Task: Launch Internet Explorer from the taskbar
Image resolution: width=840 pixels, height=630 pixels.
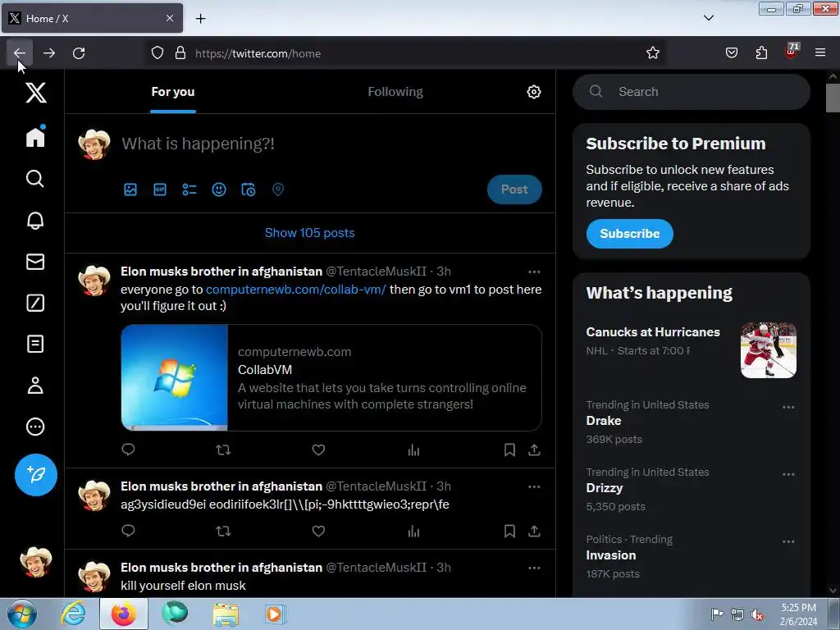Action: pyautogui.click(x=73, y=614)
